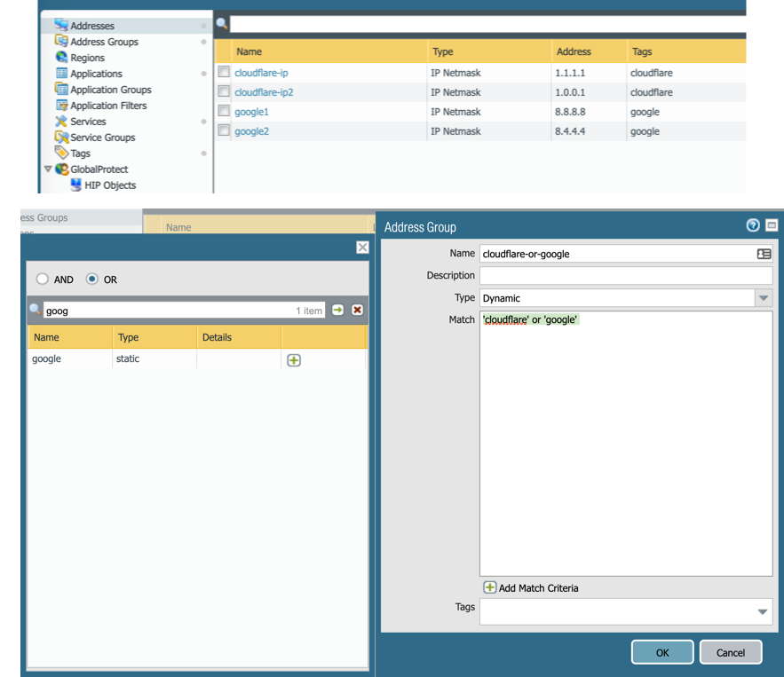Open the cloudflare-ip2 address link

coord(264,92)
